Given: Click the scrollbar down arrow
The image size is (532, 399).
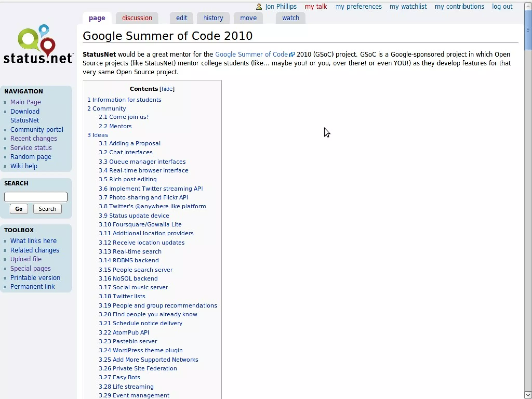Looking at the screenshot, I should (x=528, y=395).
